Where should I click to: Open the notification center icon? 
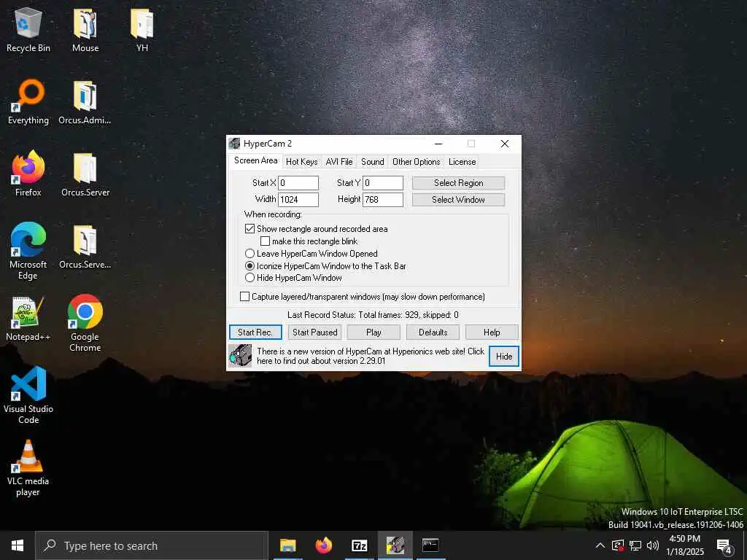(x=724, y=546)
